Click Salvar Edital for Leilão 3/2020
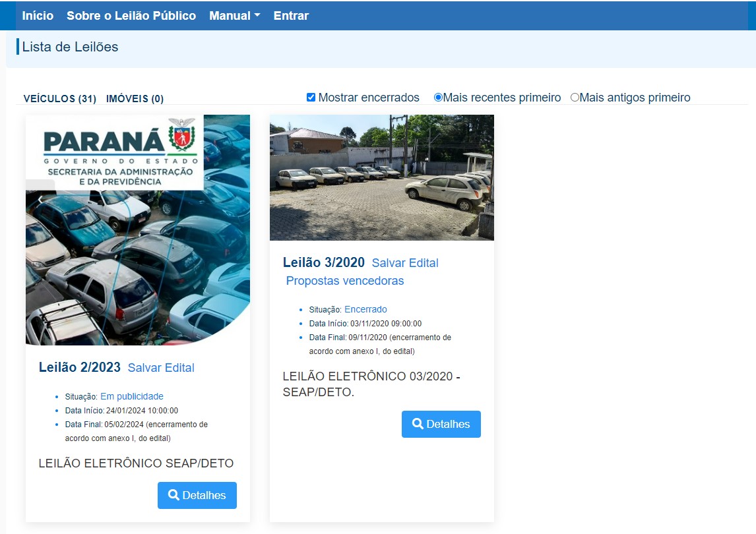756x534 pixels. 405,262
